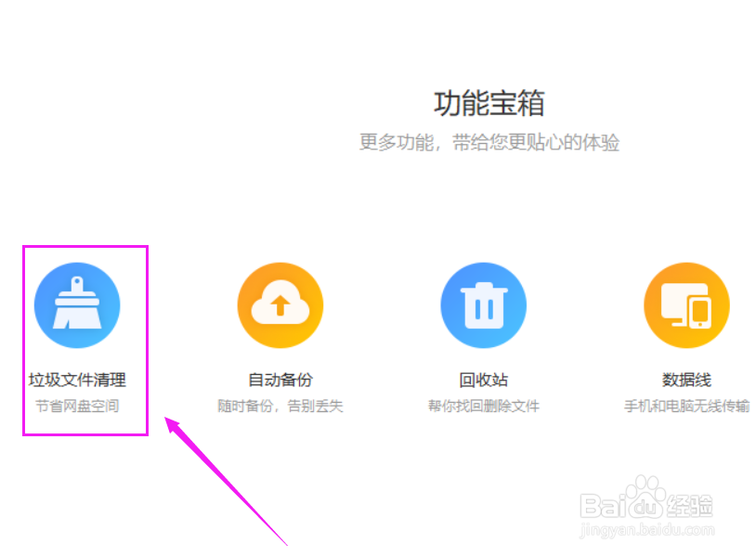Select the data line phone-computer icon

click(x=685, y=303)
